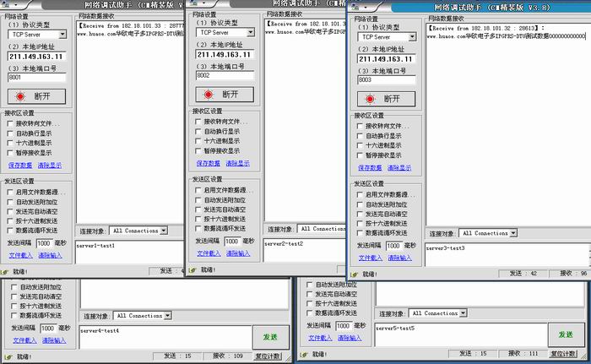The height and width of the screenshot is (364, 591).
Task: Click the ready status icon beside server2 window's 就绪
Action: point(192,269)
